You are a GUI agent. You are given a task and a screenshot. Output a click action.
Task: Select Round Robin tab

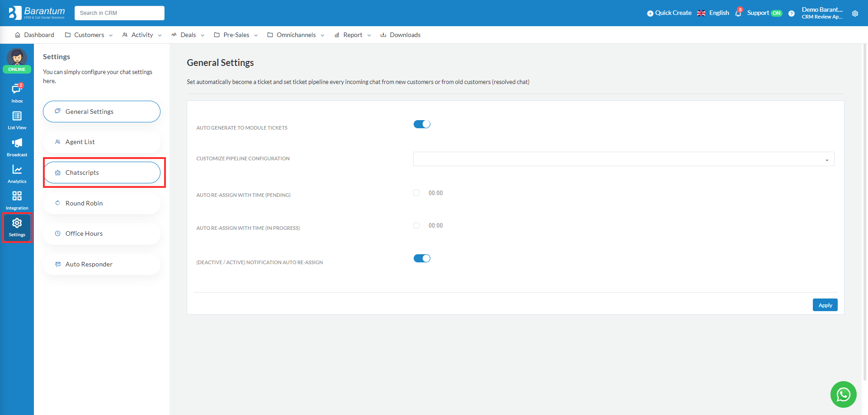[x=102, y=203]
